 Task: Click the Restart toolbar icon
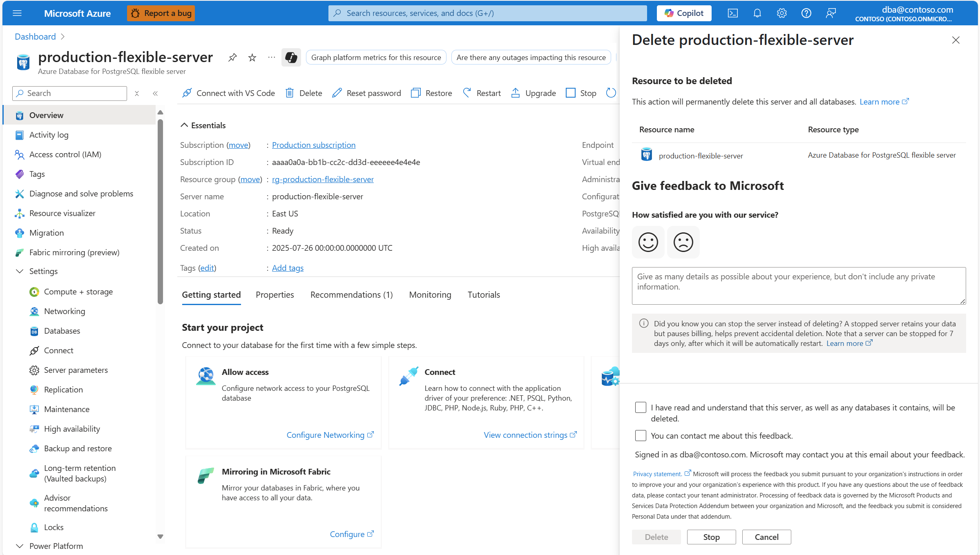coord(467,93)
